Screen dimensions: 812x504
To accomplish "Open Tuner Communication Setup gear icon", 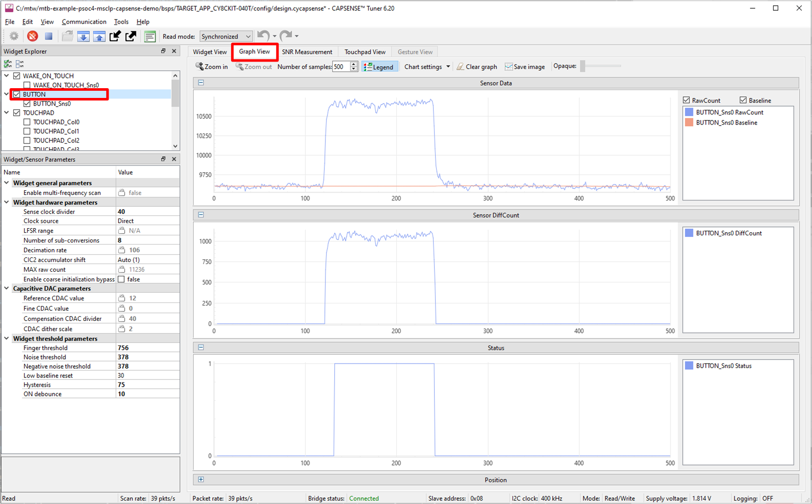I will click(x=14, y=36).
